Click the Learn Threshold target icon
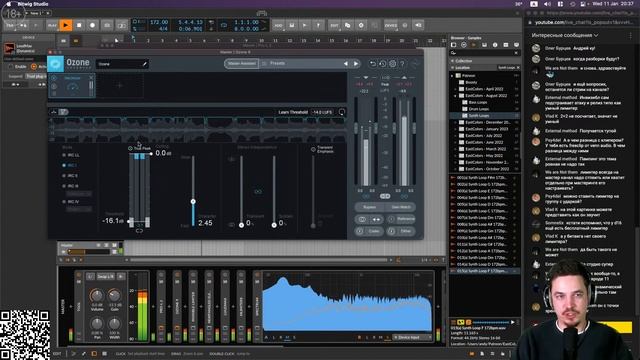The height and width of the screenshot is (360, 640). pos(342,112)
